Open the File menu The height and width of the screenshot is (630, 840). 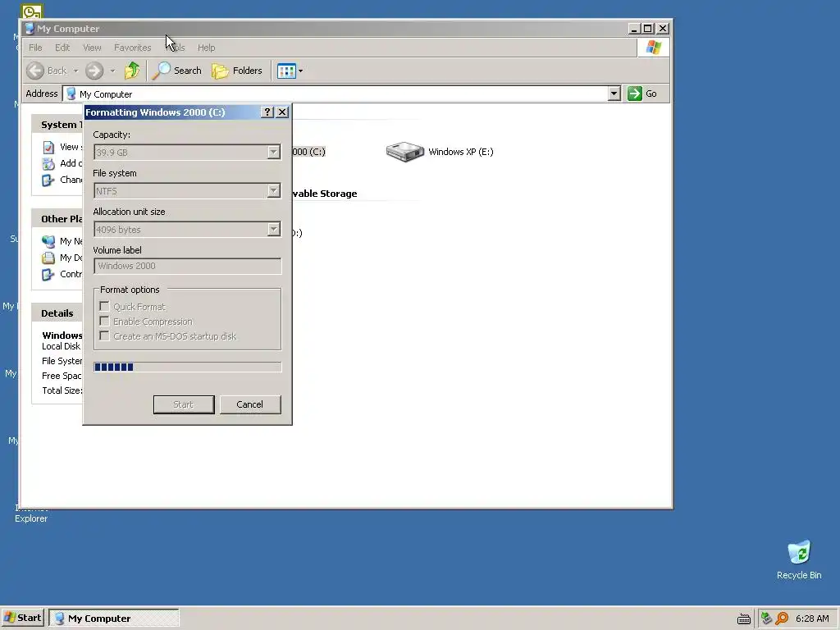35,48
